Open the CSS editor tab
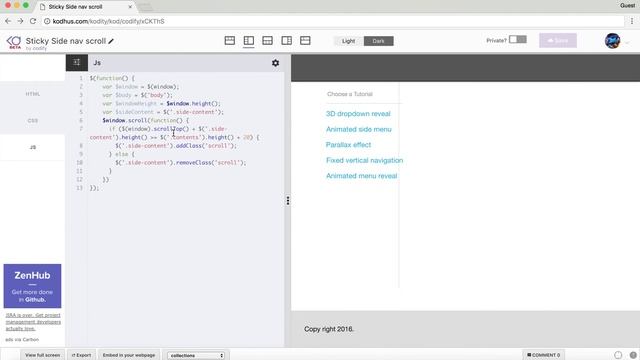Screen dimensions: 640x360 [x=33, y=121]
